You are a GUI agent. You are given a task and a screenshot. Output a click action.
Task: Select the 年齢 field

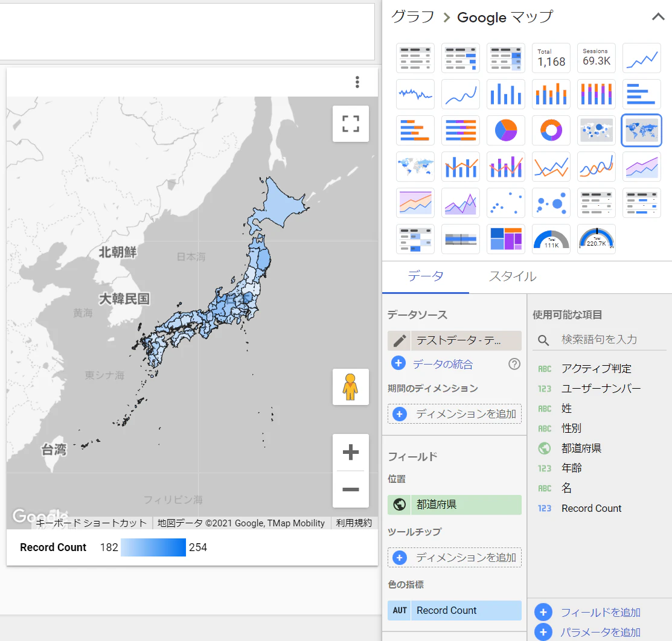click(x=572, y=468)
